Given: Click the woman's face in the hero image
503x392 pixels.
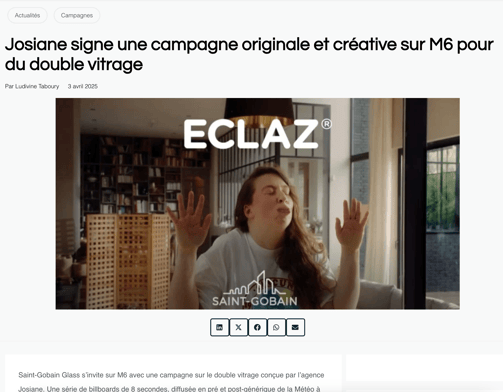Looking at the screenshot, I should coord(272,195).
